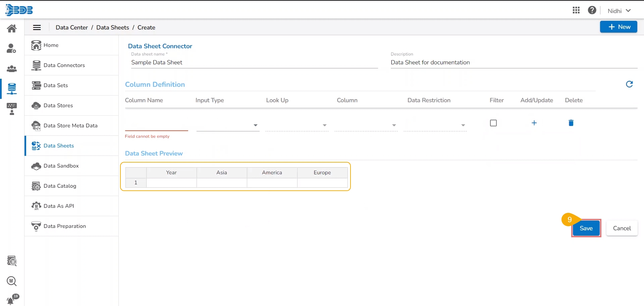Select the Data Center icon in left rail
This screenshot has height=306, width=644.
click(x=12, y=88)
